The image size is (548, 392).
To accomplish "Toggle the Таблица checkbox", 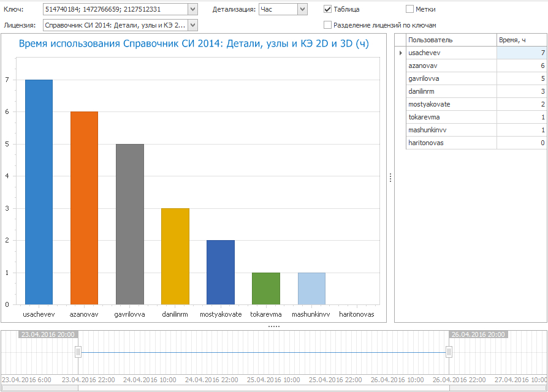I will (328, 9).
